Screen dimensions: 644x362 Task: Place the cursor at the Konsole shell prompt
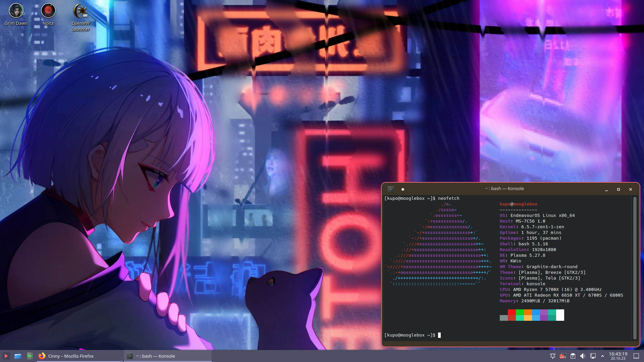click(x=439, y=335)
